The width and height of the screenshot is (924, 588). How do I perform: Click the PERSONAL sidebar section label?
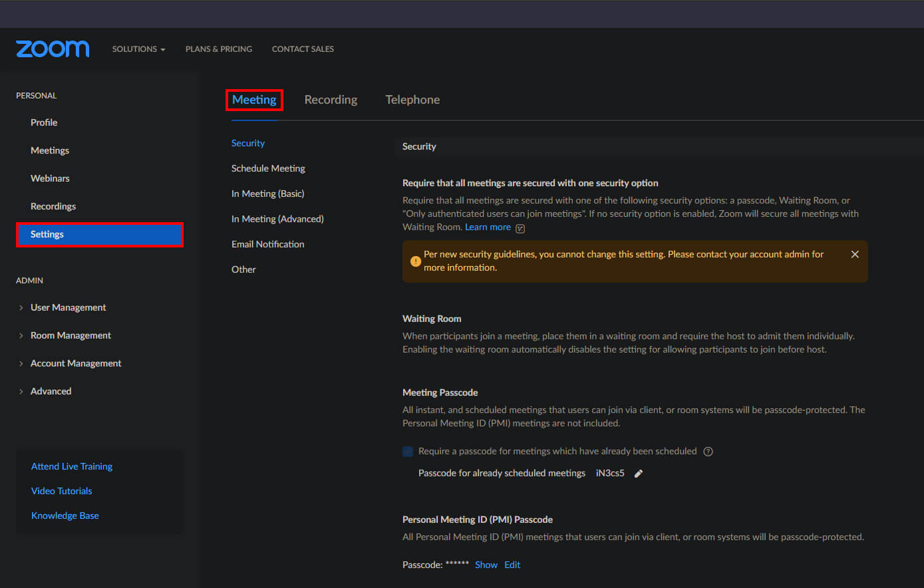click(x=37, y=96)
